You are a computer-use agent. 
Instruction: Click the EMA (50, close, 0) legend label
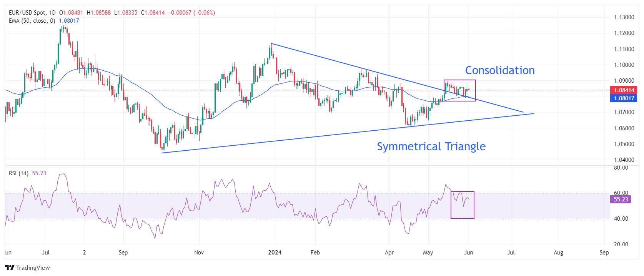click(x=32, y=21)
